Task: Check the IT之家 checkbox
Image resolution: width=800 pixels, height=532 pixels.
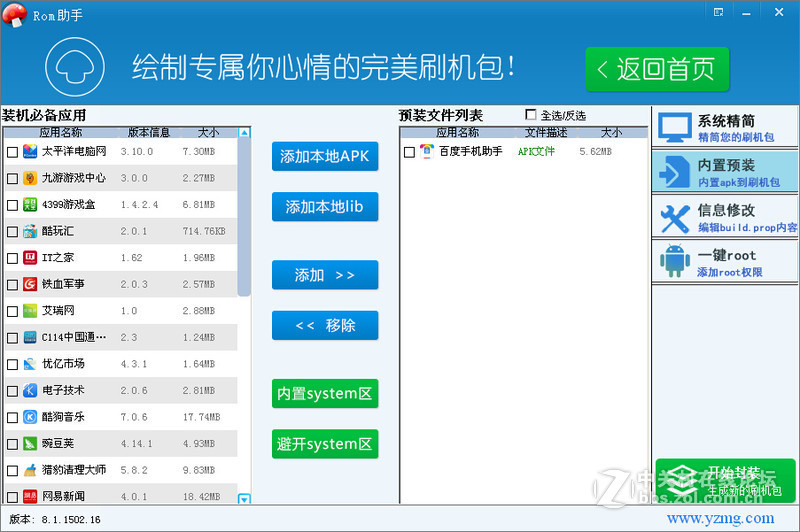Action: [x=12, y=258]
